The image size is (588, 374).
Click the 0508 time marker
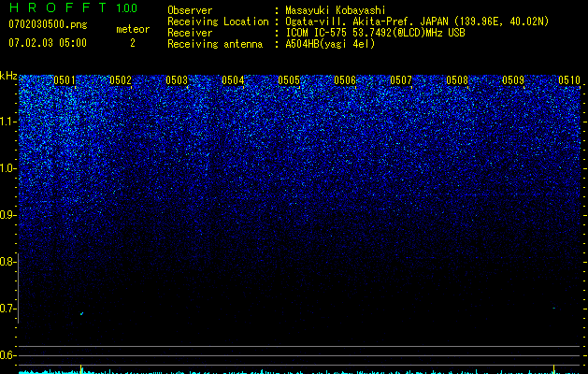click(457, 80)
